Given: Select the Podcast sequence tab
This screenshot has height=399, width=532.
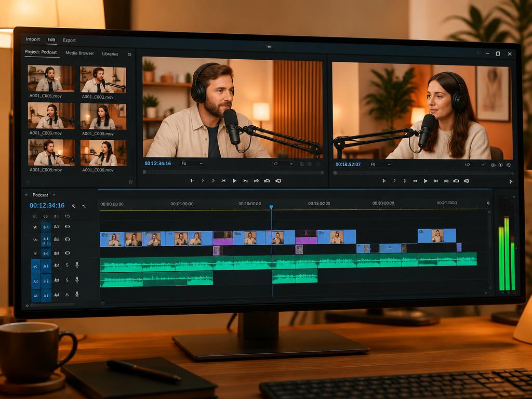Looking at the screenshot, I should 41,195.
